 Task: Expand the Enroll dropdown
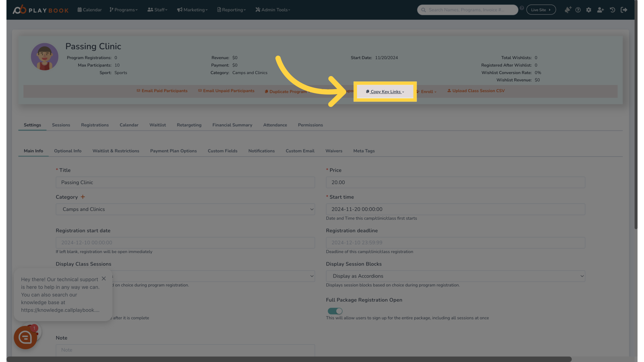(427, 92)
